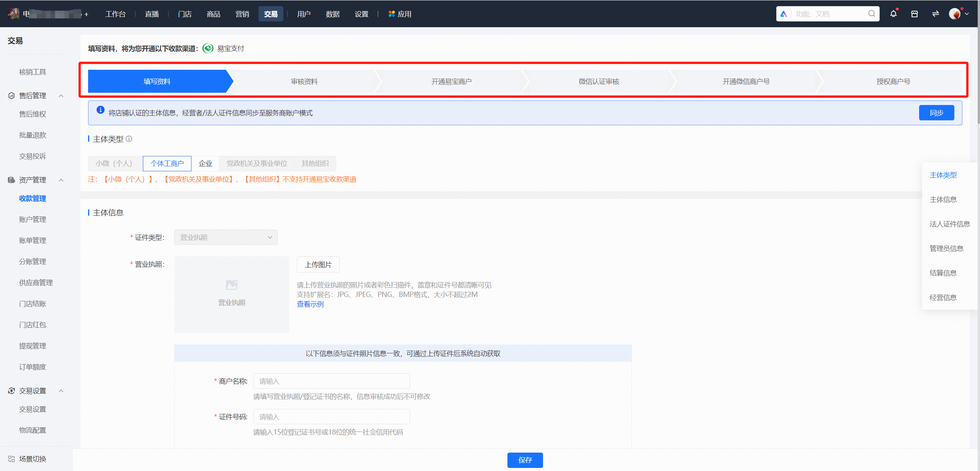Click the 应用 colorful apps icon
Image resolution: width=980 pixels, height=471 pixels.
391,14
